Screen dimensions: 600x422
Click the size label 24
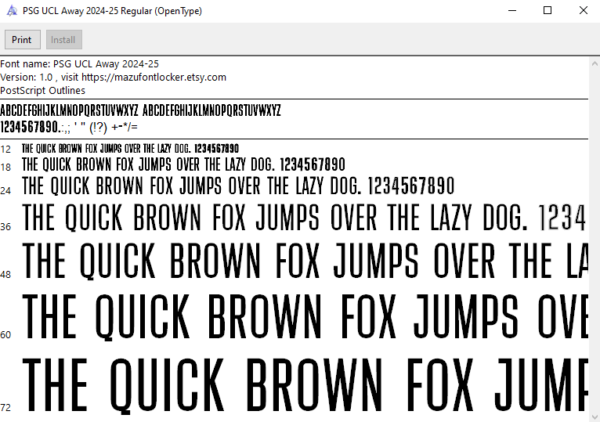[x=6, y=191]
